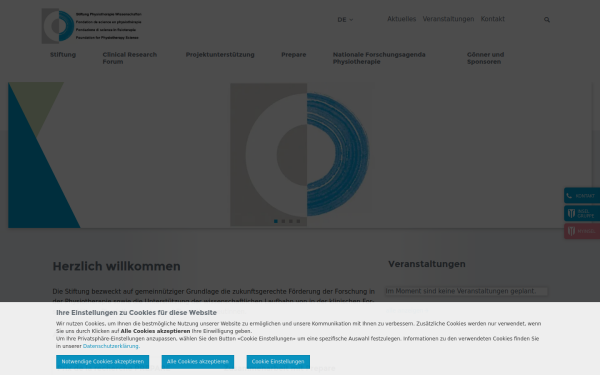Select the second carousel slide dot
This screenshot has width=600, height=375.
coord(283,221)
